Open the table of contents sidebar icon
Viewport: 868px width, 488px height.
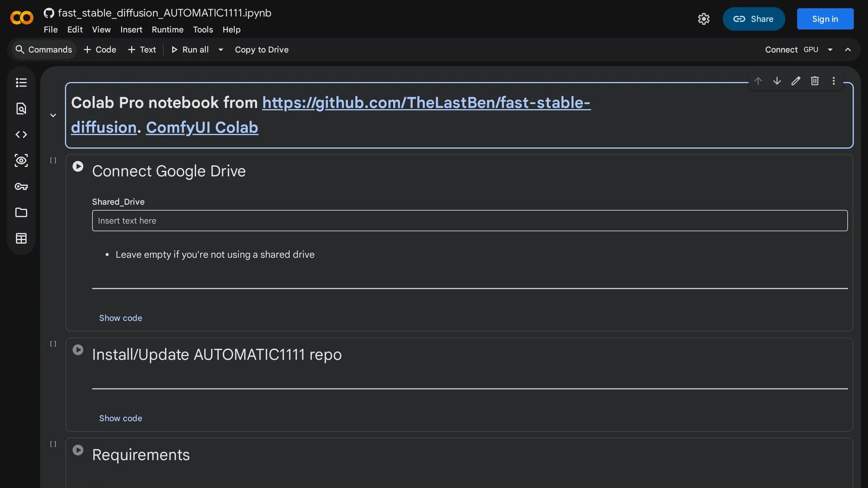[x=21, y=83]
